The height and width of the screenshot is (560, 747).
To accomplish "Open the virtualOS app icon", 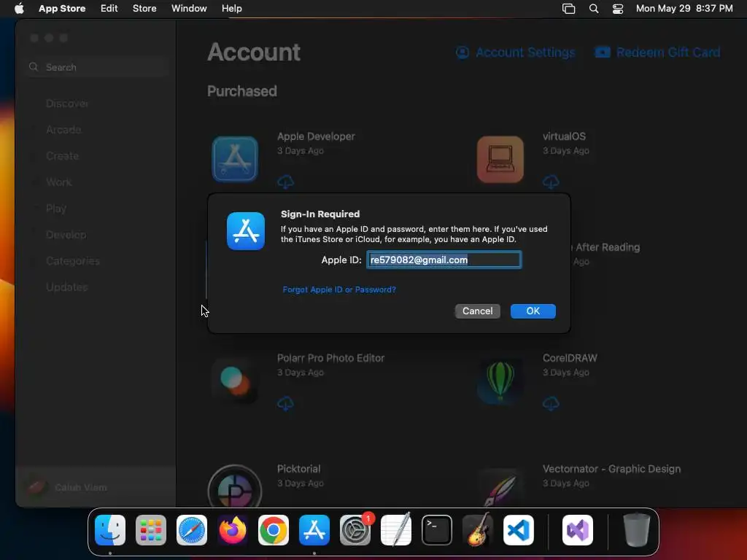I will (x=500, y=160).
